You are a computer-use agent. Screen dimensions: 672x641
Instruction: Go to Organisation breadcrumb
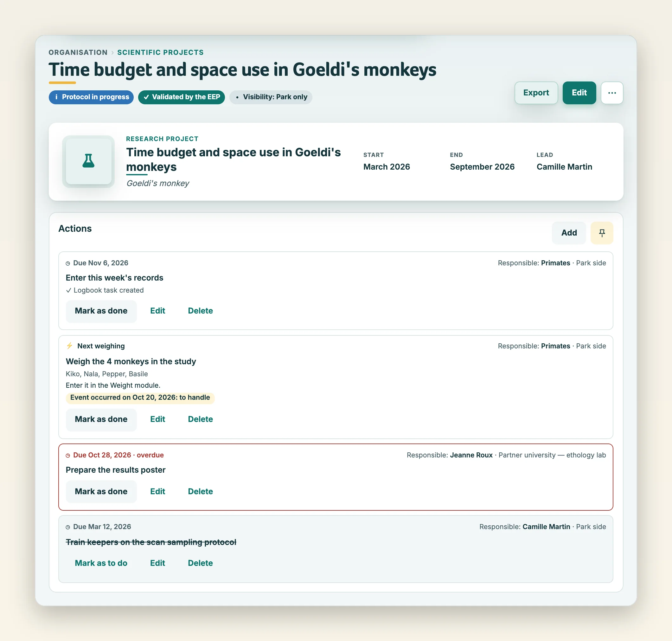click(x=78, y=52)
